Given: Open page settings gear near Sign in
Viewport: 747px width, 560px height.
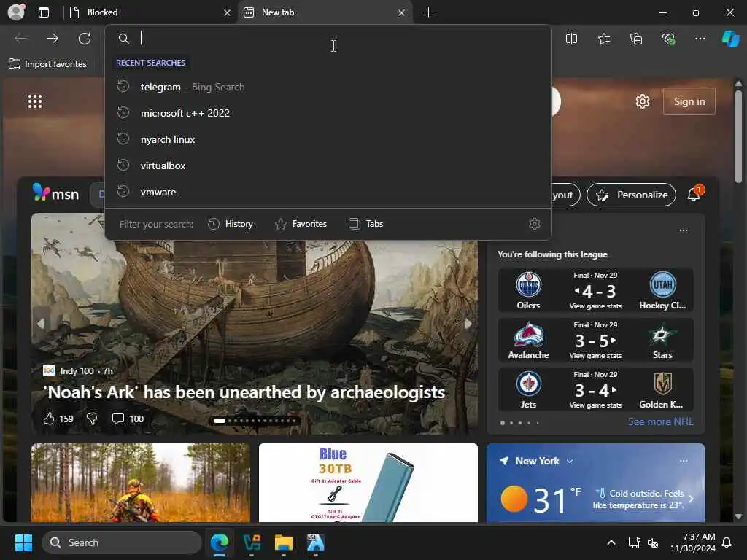Looking at the screenshot, I should pos(642,101).
